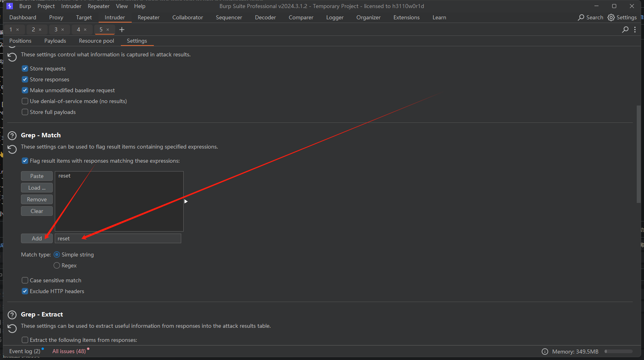The width and height of the screenshot is (644, 360).
Task: Switch to the Comparer tab
Action: point(301,17)
